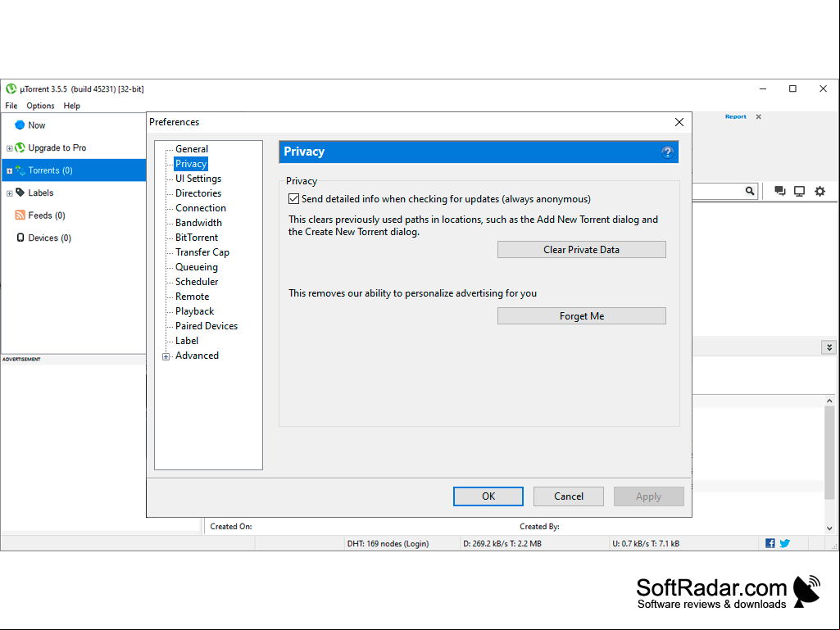Open the Options menu
The height and width of the screenshot is (630, 840).
tap(41, 106)
